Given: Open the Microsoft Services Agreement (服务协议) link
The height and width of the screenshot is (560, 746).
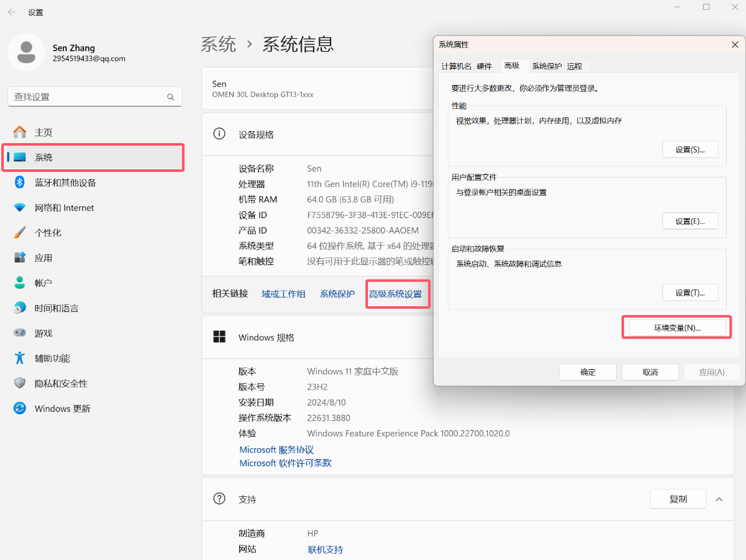Looking at the screenshot, I should [277, 450].
